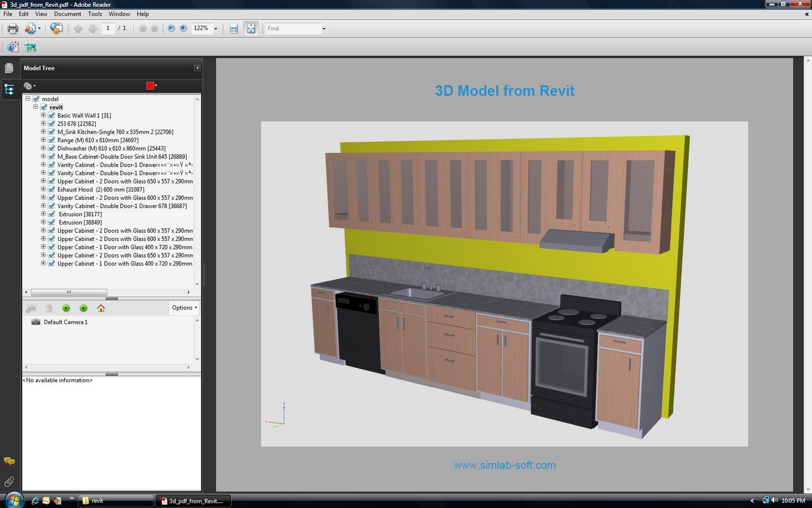The image size is (812, 508).
Task: Zoom in with the plus icon
Action: click(x=183, y=28)
